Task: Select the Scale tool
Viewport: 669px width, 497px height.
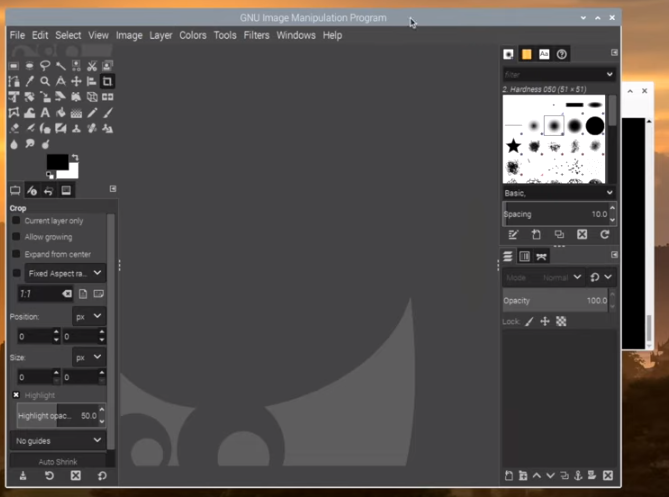Action: click(x=45, y=97)
